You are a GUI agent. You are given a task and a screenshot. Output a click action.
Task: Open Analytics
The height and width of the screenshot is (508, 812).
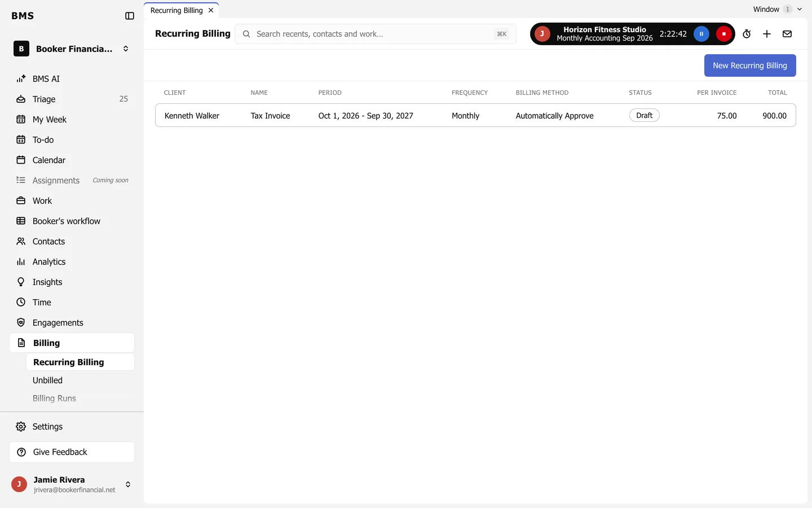tap(72, 261)
